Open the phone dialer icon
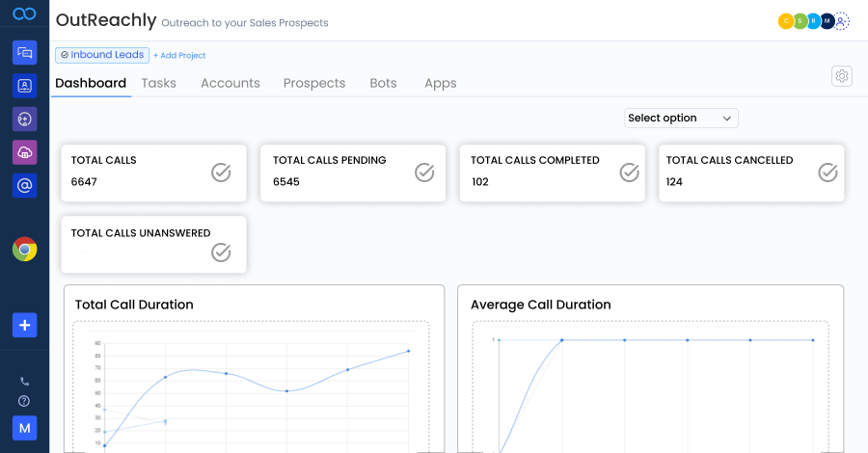The image size is (868, 453). [24, 381]
